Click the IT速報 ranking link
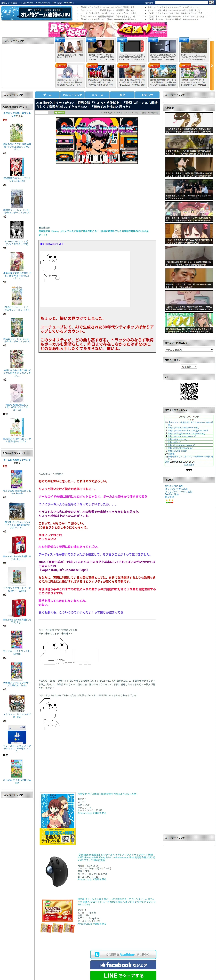This screenshot has height=980, width=216. point(171,453)
